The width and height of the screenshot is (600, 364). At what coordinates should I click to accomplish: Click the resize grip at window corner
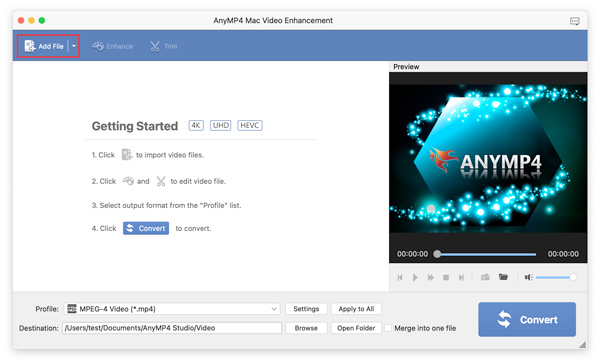[x=582, y=344]
